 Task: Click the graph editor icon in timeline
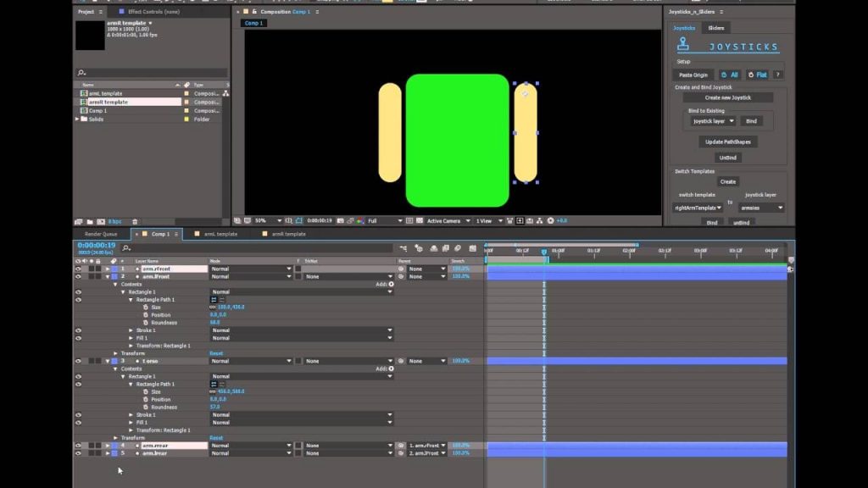[x=473, y=248]
